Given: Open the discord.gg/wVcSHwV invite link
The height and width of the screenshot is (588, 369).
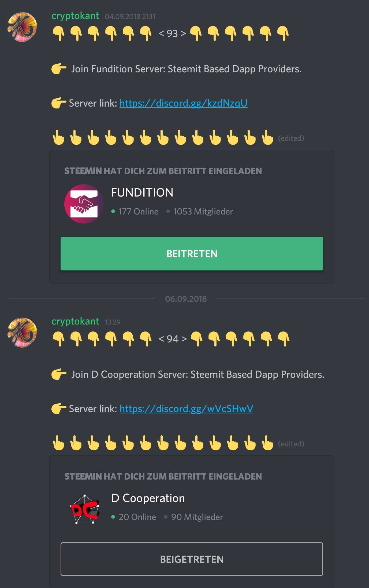Looking at the screenshot, I should pos(186,409).
